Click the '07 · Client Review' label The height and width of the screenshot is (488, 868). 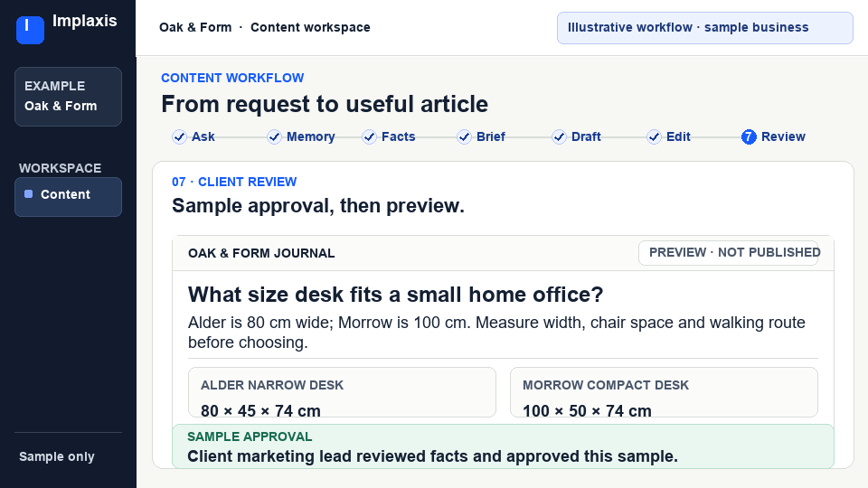[234, 182]
